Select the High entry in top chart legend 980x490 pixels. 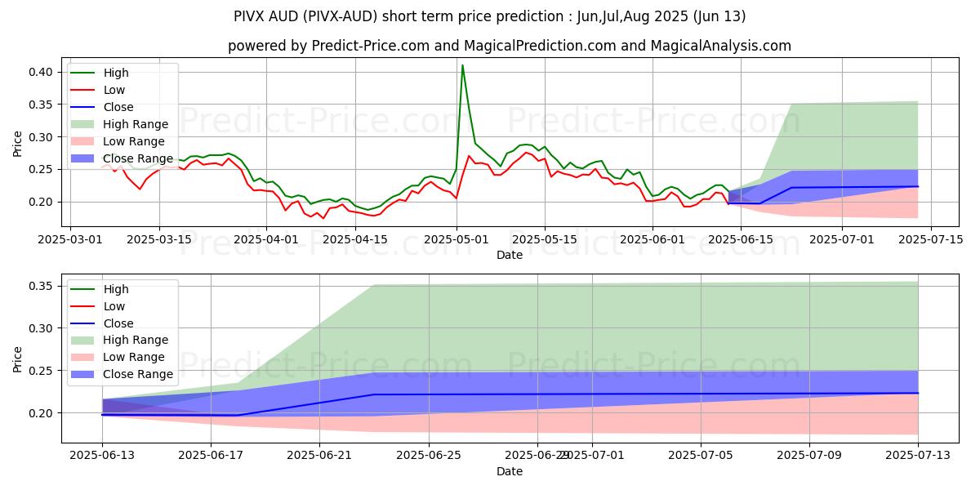click(116, 73)
